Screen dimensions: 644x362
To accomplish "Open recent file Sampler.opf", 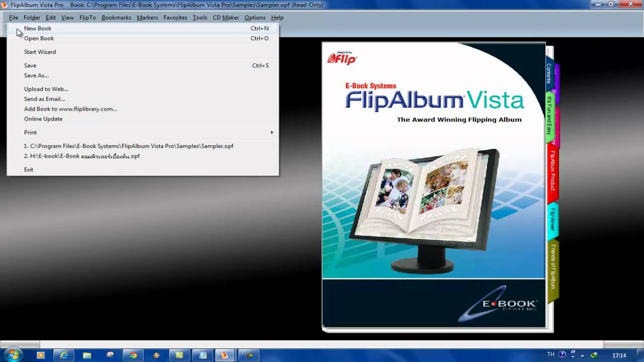I will [143, 146].
